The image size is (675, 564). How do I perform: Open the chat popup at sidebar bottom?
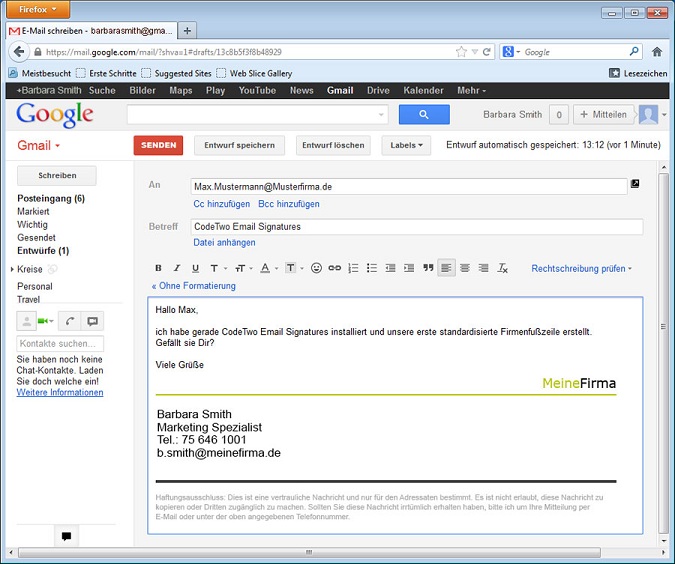66,536
